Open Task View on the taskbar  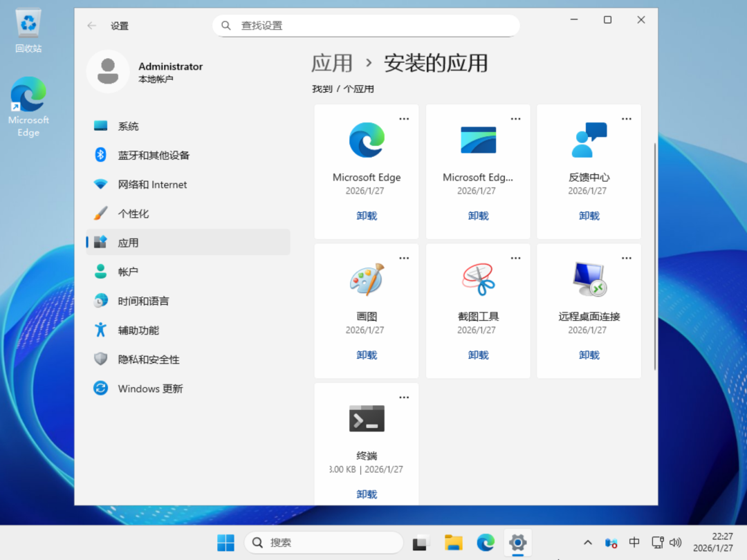coord(420,543)
